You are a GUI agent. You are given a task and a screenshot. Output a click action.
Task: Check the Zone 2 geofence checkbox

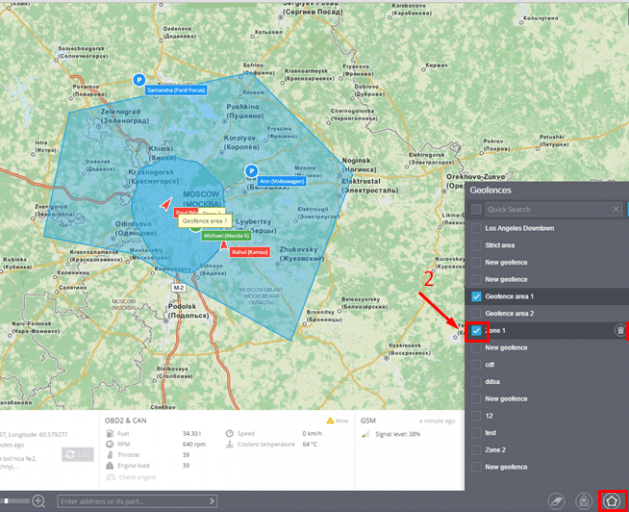476,450
